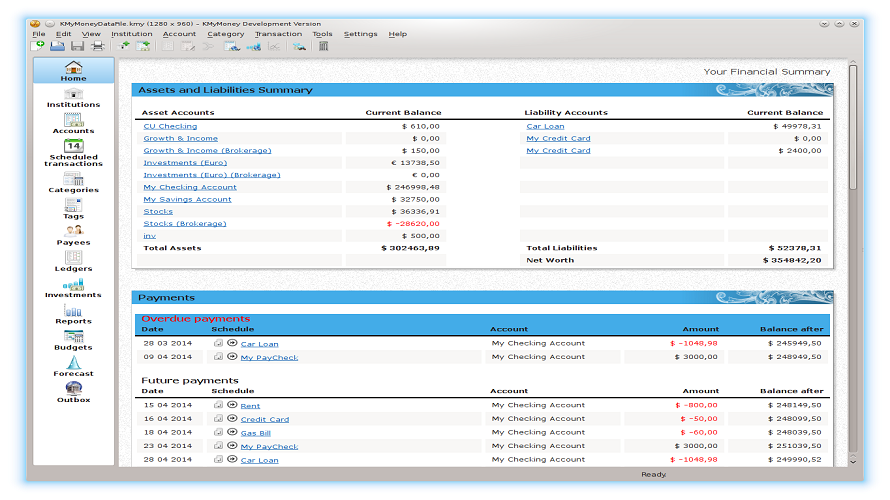Screen dimensions: 890x500
Task: Open the CU Checking account link
Action: [x=170, y=127]
